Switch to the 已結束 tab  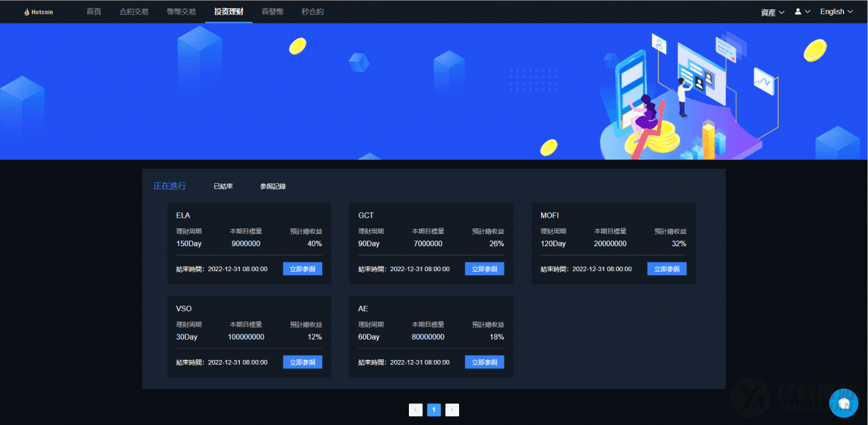(x=222, y=185)
